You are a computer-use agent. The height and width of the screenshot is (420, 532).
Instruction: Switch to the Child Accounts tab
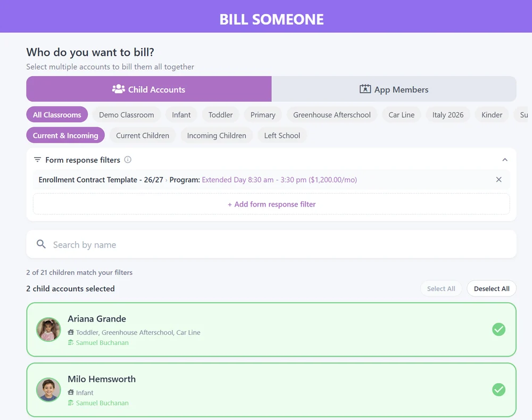(149, 89)
